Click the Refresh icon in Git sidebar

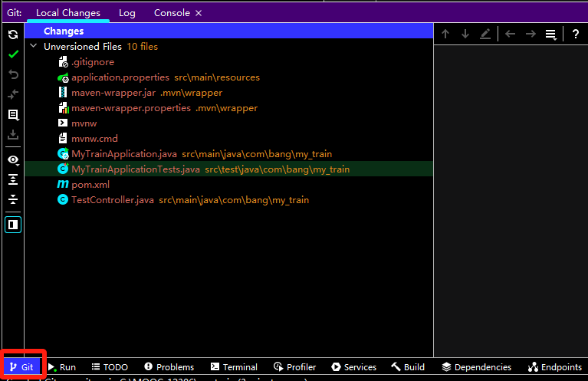pos(13,34)
